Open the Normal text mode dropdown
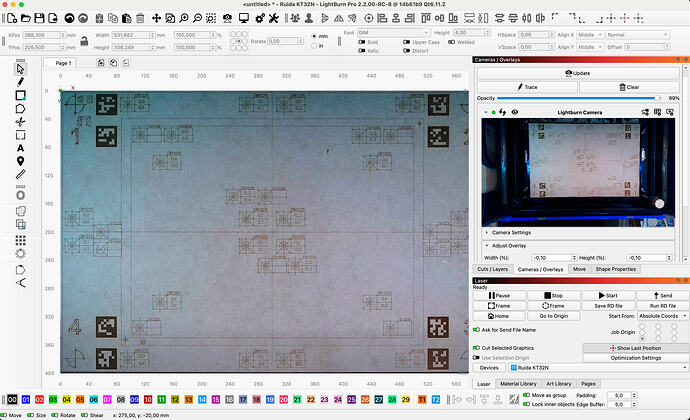This screenshot has width=690, height=420. pyautogui.click(x=638, y=35)
